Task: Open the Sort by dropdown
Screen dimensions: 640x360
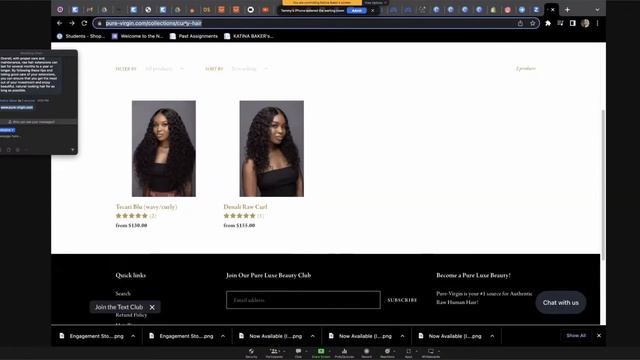Action: [x=249, y=69]
